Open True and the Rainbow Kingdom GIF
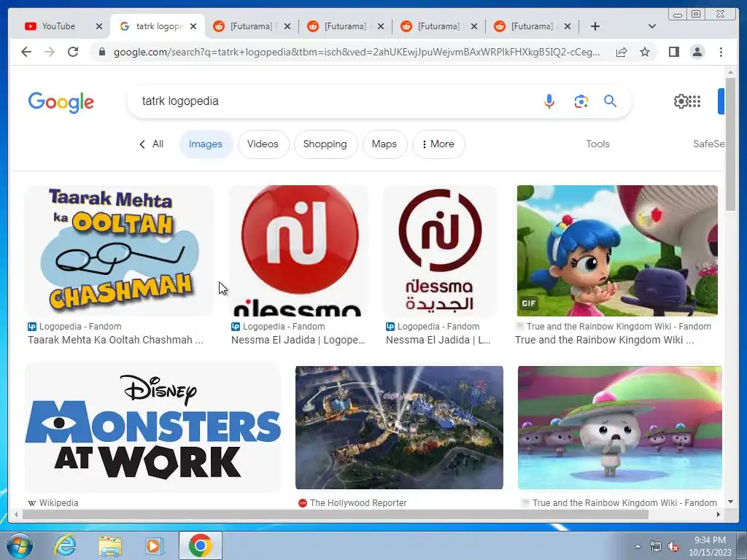 [617, 251]
